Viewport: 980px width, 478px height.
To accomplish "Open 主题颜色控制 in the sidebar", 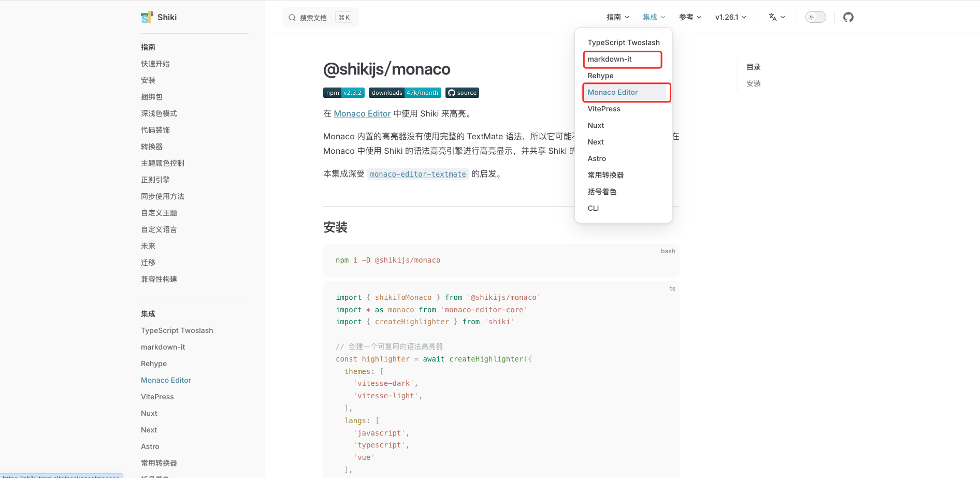I will click(x=163, y=163).
